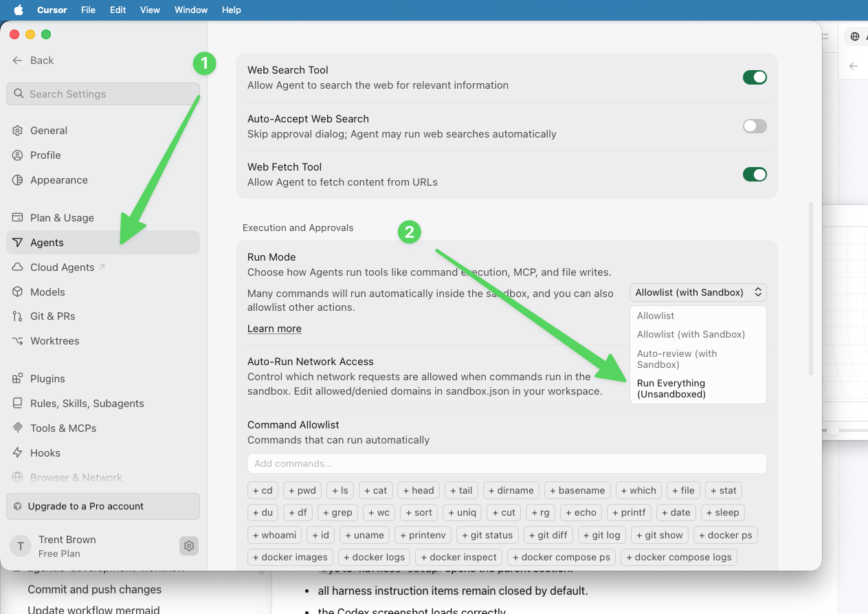Click the pwd command chip

click(x=302, y=490)
